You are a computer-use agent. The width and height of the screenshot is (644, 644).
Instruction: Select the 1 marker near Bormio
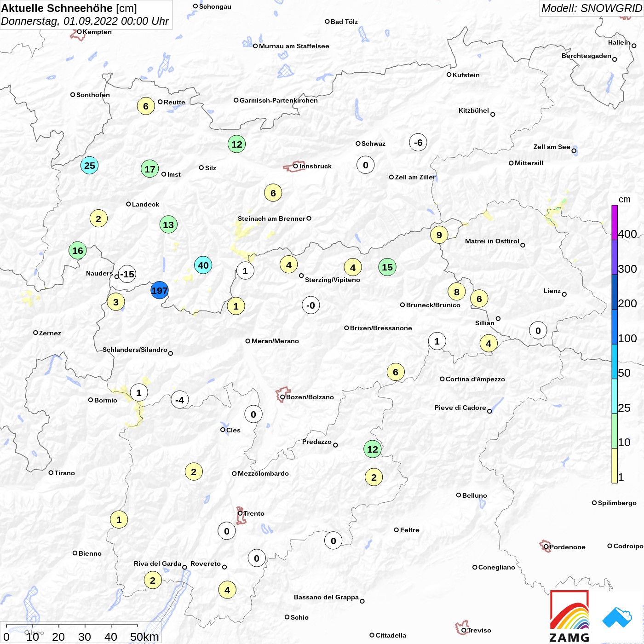139,392
